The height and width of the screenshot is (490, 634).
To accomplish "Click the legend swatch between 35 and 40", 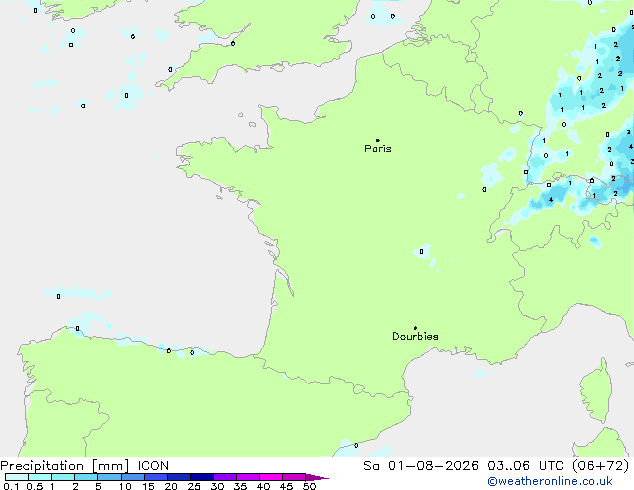I will 248,477.
